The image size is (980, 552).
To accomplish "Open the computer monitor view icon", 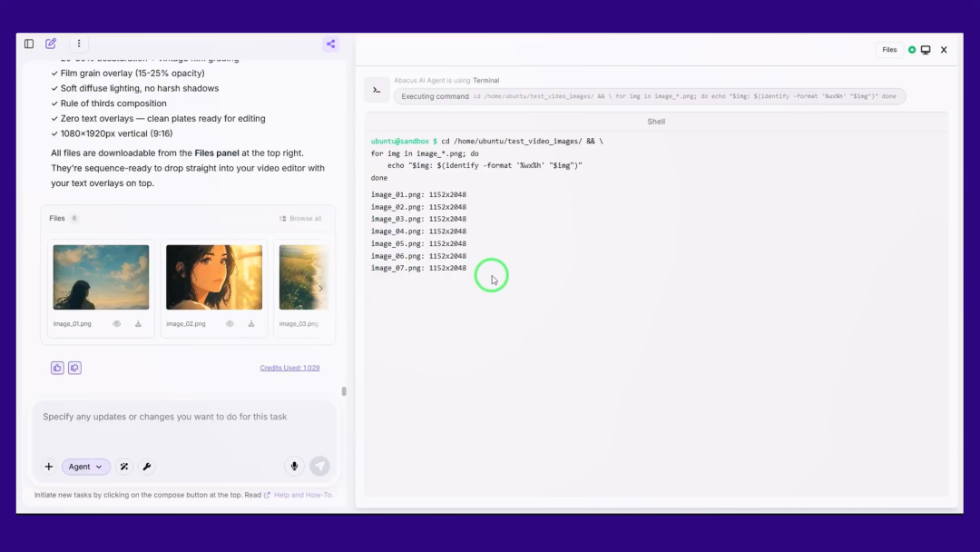I will tap(926, 50).
